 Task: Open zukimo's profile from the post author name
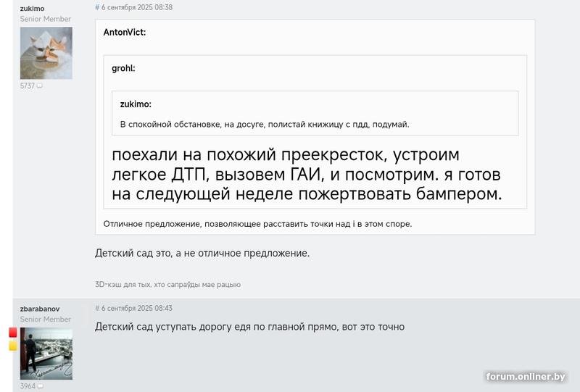pyautogui.click(x=32, y=9)
